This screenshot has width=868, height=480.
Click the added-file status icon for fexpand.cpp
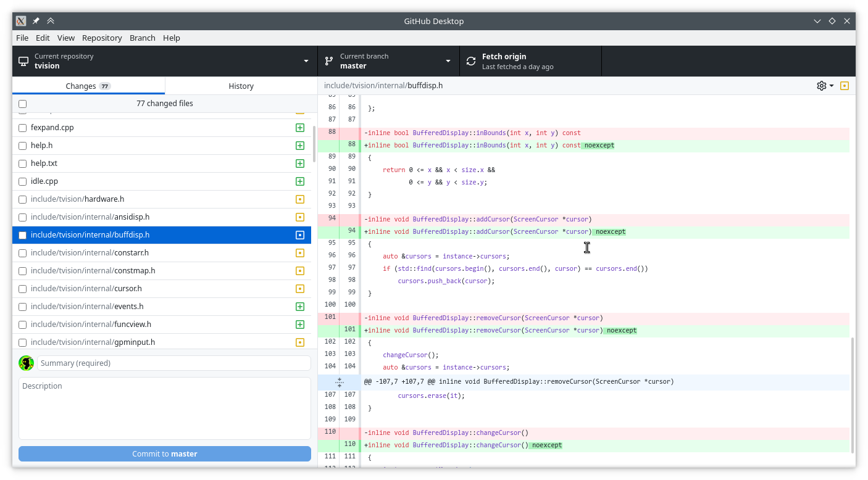300,128
